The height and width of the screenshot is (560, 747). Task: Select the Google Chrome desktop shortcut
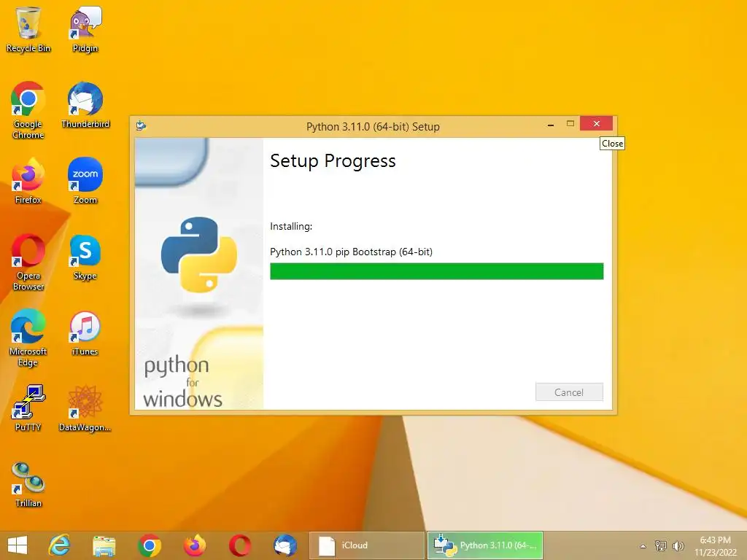tap(28, 111)
